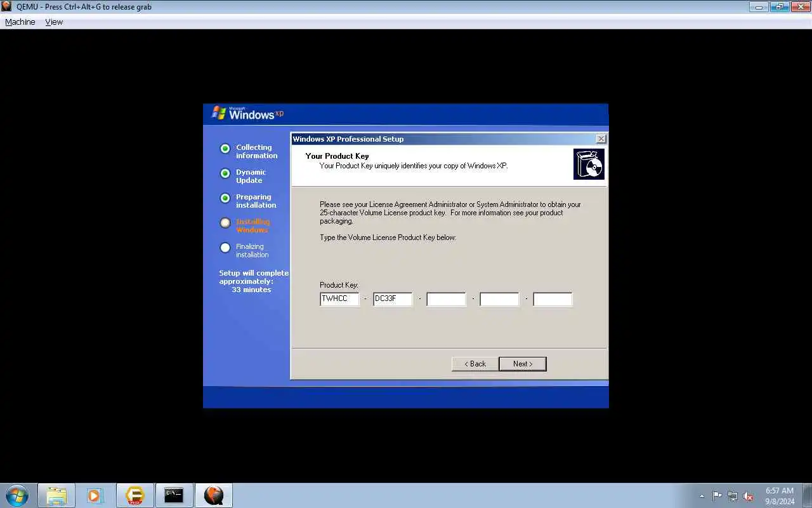Click the Windows XP logo
The height and width of the screenshot is (508, 812).
247,114
